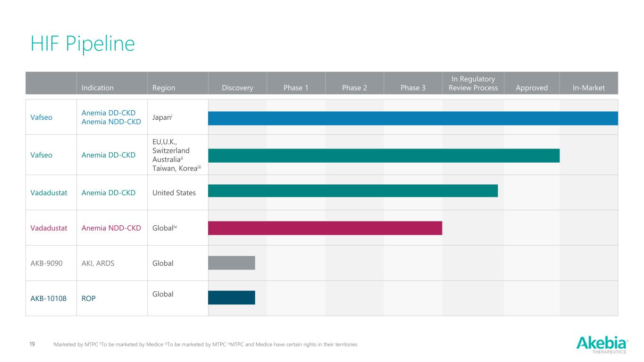Click the slide number 19

pos(33,345)
